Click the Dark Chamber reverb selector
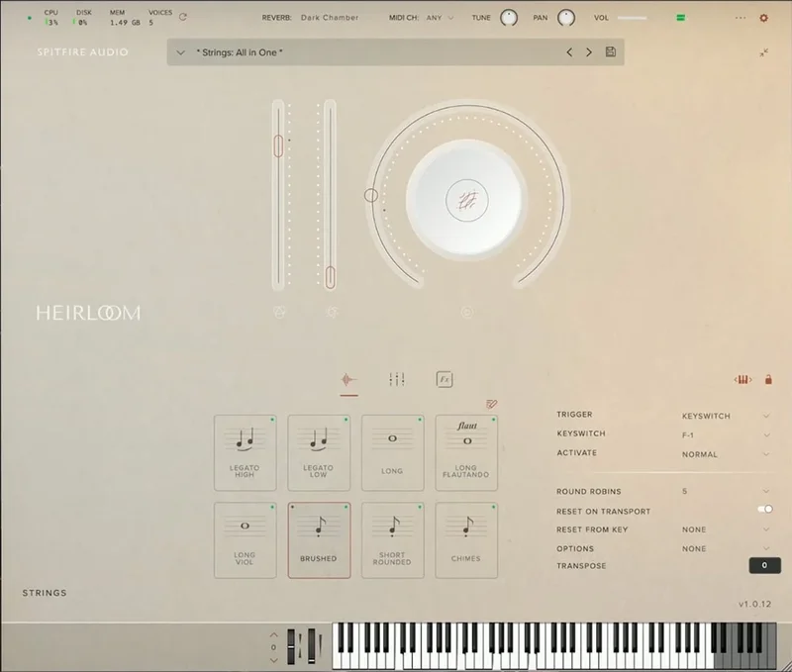 coord(330,18)
